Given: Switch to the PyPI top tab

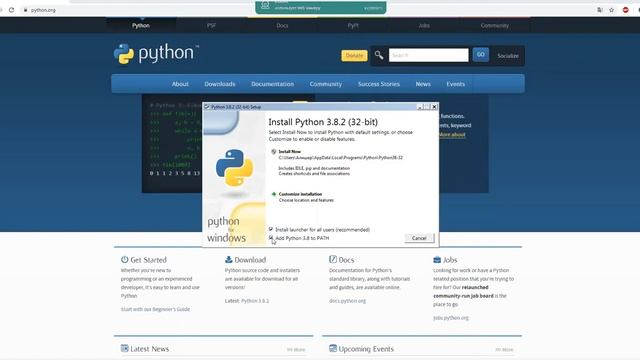Looking at the screenshot, I should (x=353, y=25).
